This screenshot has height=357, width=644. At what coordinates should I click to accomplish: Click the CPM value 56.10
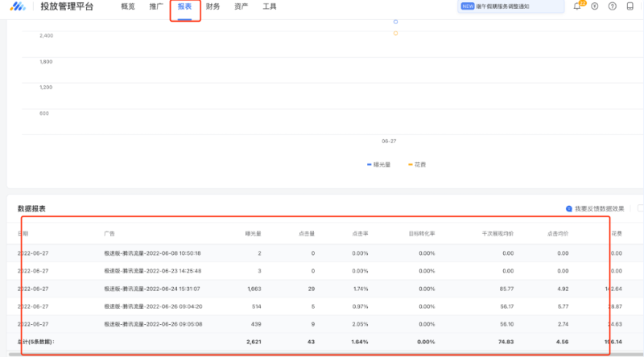pos(506,324)
